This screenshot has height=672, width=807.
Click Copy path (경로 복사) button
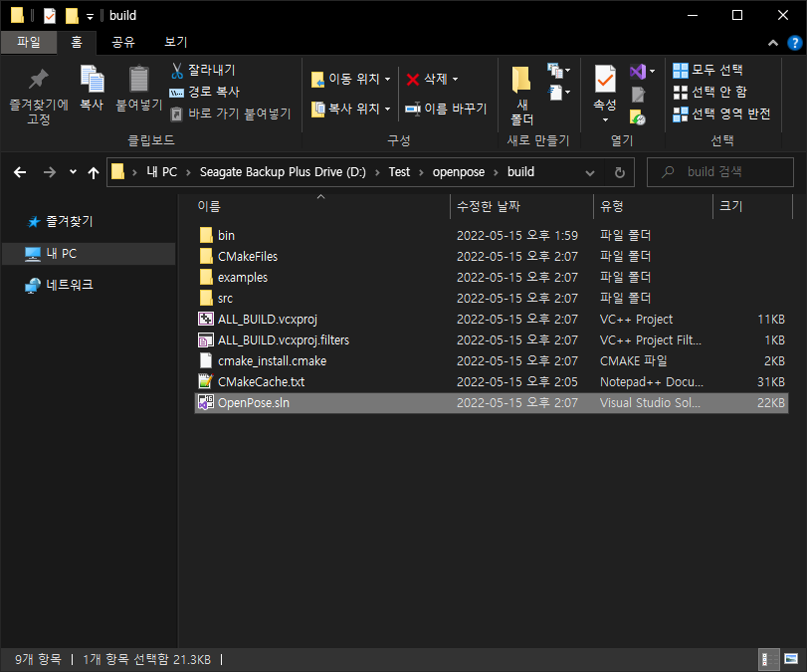[205, 93]
